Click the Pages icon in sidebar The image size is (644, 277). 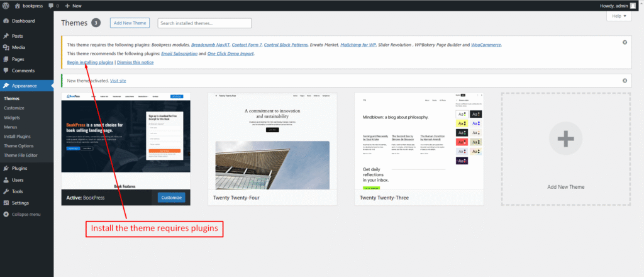[6, 59]
